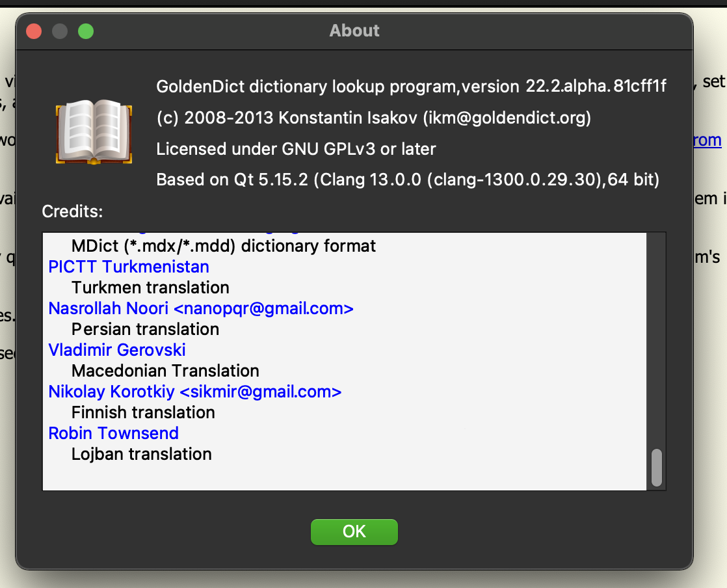Click the 'Based on Qt 5.15.2' line

pyautogui.click(x=408, y=180)
